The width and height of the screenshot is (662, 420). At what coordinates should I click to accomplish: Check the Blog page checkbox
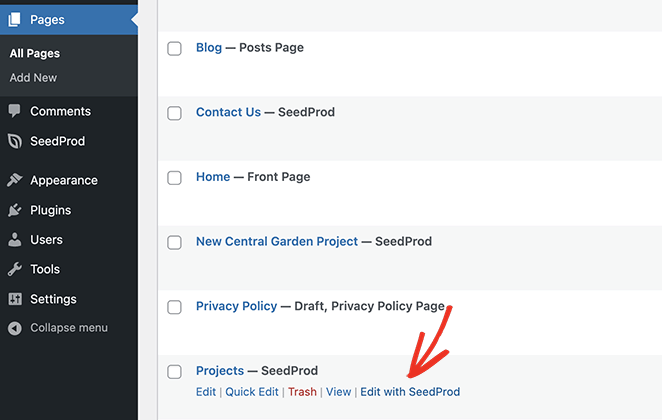point(174,48)
